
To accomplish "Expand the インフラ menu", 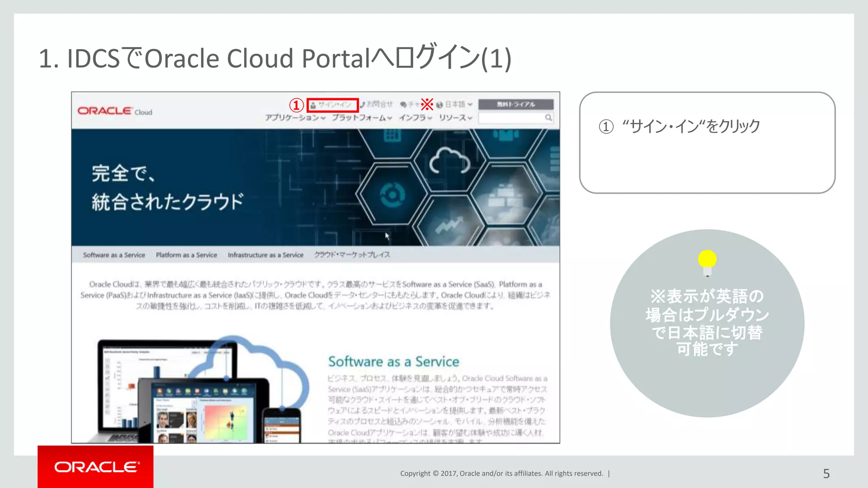I will click(415, 117).
